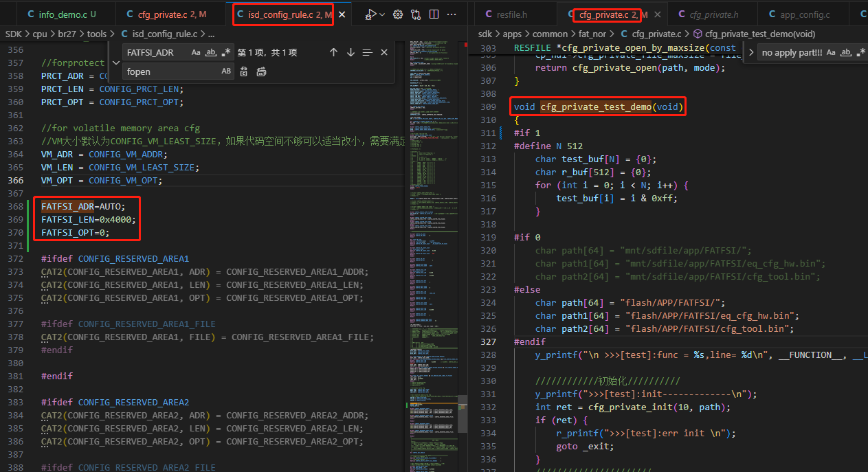Close the FATFSI_ADR find widget
868x472 pixels.
(x=384, y=52)
